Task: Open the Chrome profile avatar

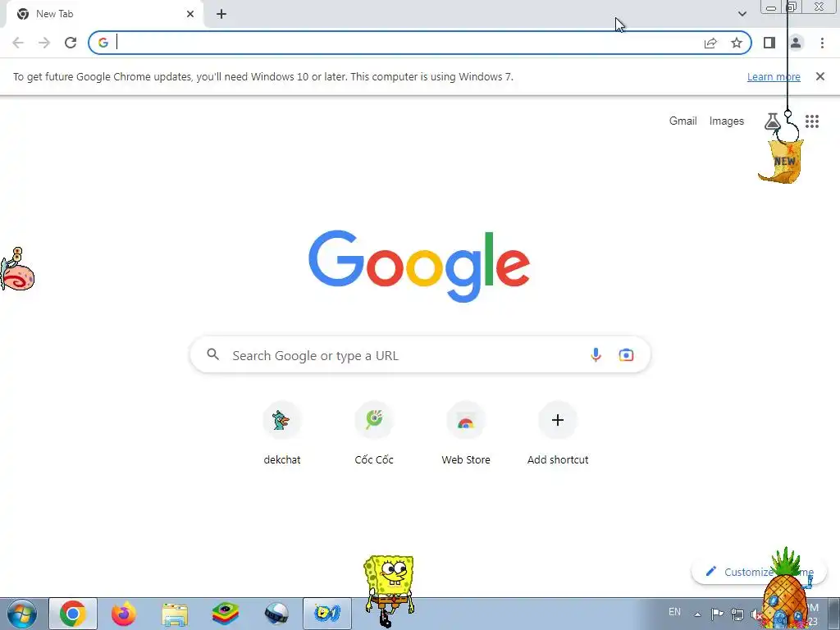Action: click(x=796, y=43)
